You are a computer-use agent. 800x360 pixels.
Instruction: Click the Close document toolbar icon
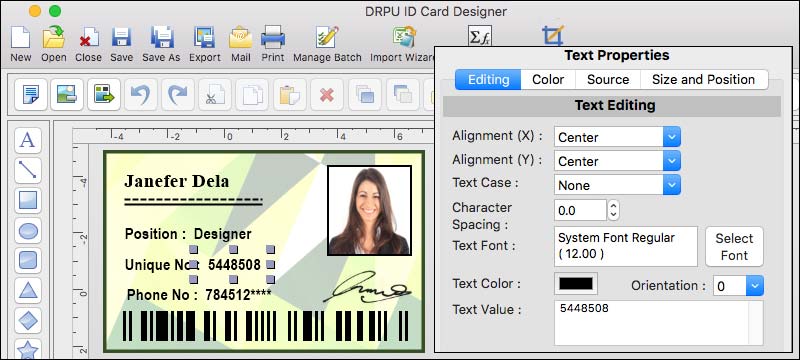pyautogui.click(x=88, y=38)
